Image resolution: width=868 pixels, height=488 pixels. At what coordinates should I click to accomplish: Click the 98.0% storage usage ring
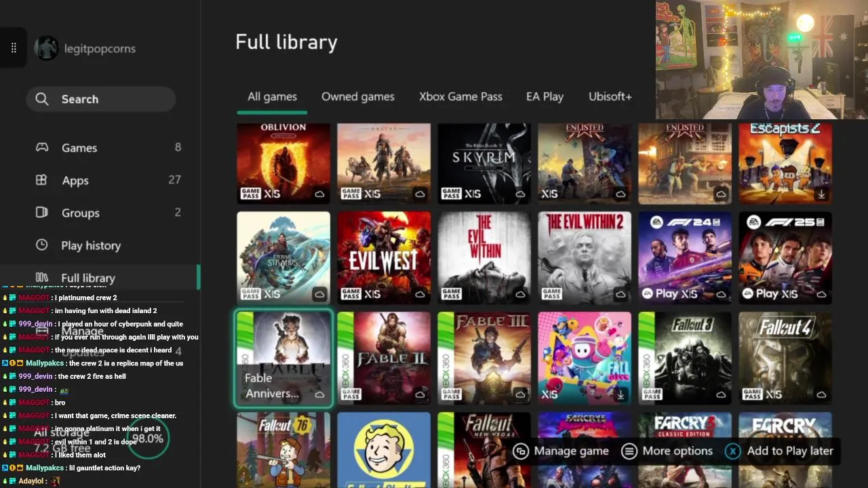(x=147, y=439)
